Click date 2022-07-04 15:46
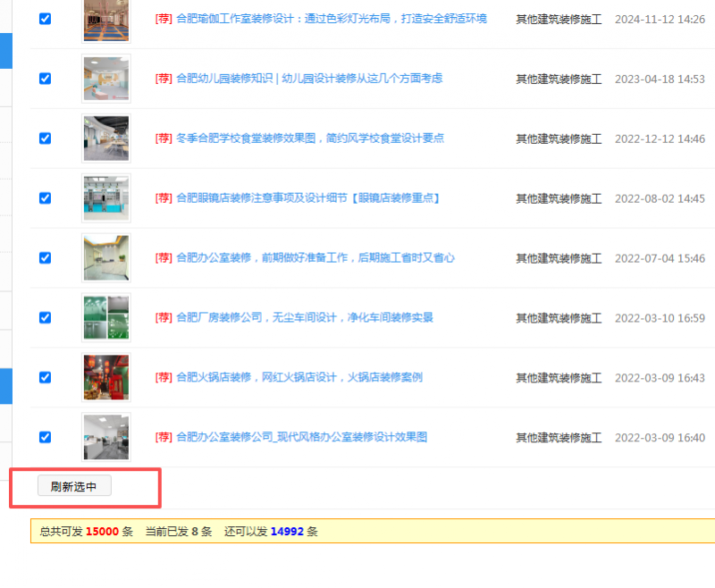The image size is (715, 588). [660, 258]
